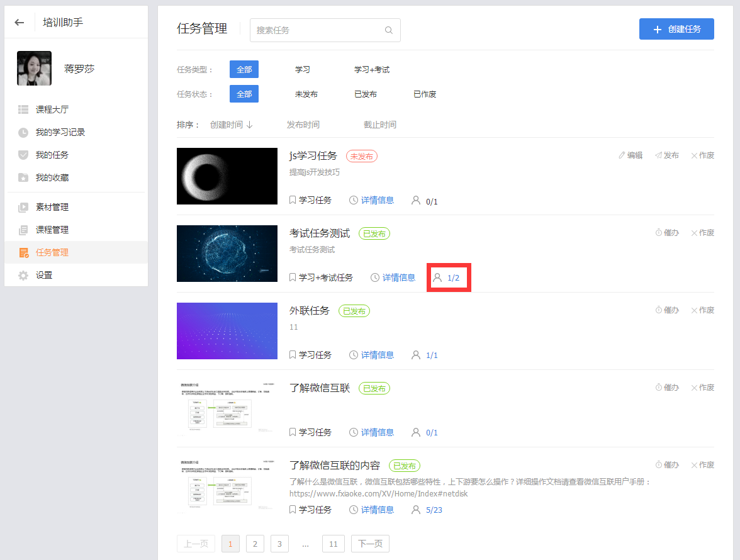Sort tasks by 发布时间
740x560 pixels.
click(x=303, y=125)
